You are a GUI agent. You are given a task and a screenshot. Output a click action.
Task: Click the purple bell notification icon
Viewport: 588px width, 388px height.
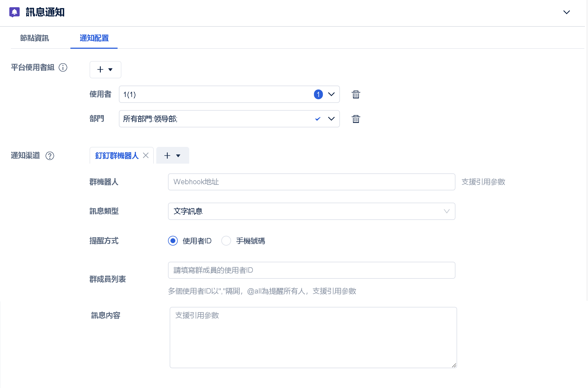[x=15, y=12]
